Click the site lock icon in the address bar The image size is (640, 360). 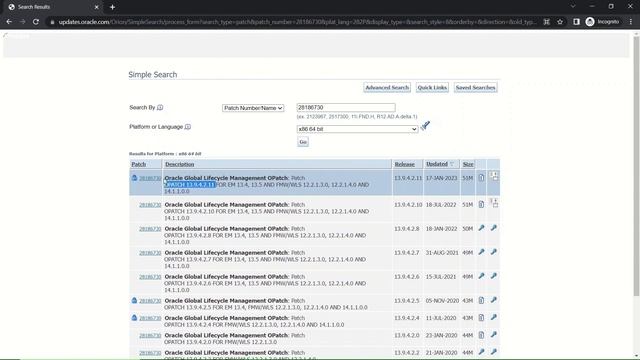point(52,22)
